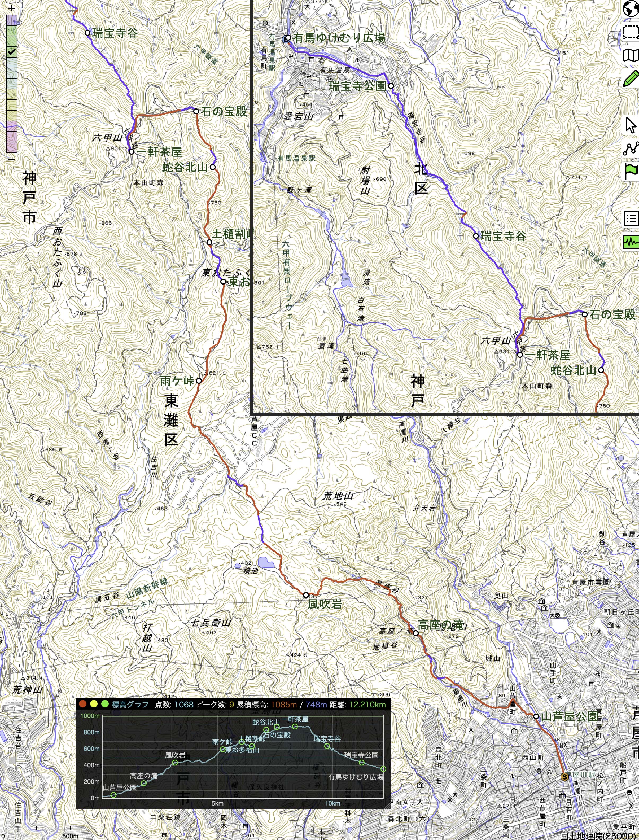This screenshot has height=840, width=639.
Task: Select the checked zoom level cell
Action: click(12, 52)
